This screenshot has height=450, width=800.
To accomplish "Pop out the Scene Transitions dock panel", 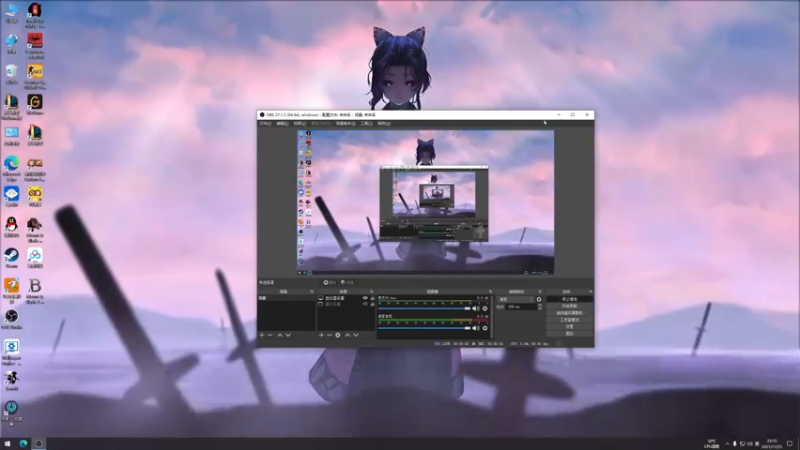I will tap(540, 292).
